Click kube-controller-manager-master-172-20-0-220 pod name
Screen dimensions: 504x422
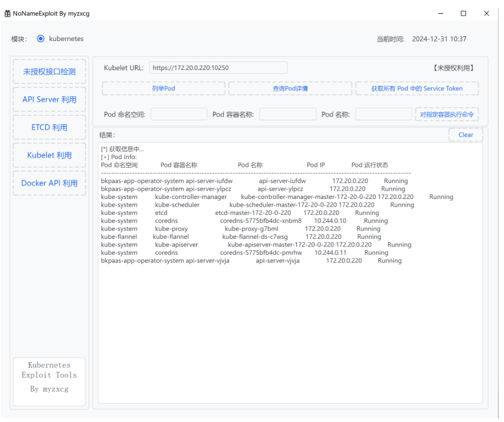(x=309, y=197)
